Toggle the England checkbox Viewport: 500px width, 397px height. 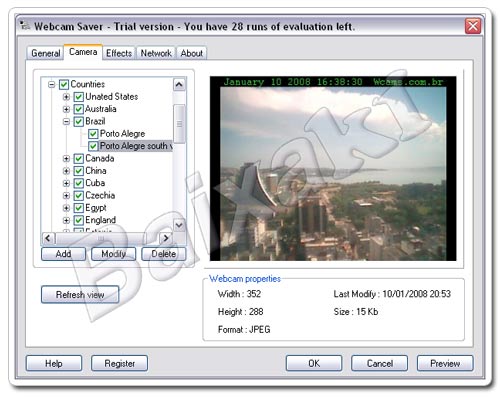(x=78, y=220)
